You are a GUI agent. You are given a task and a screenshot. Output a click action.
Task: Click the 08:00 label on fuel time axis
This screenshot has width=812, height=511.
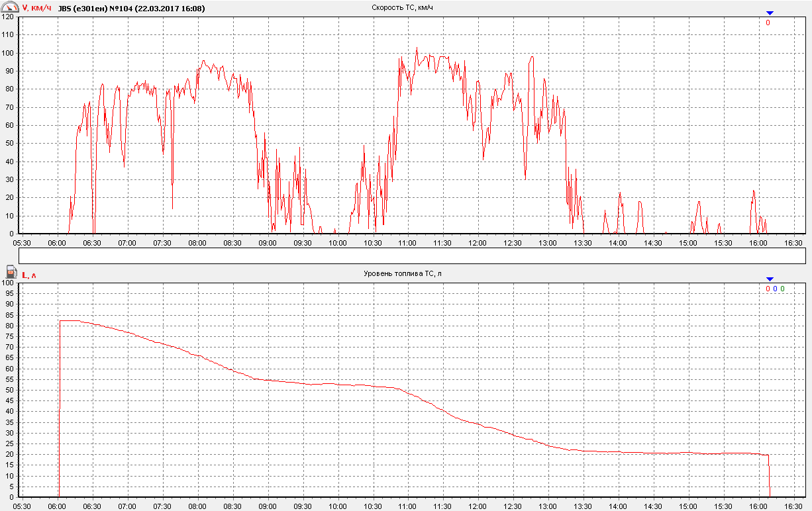pyautogui.click(x=197, y=506)
